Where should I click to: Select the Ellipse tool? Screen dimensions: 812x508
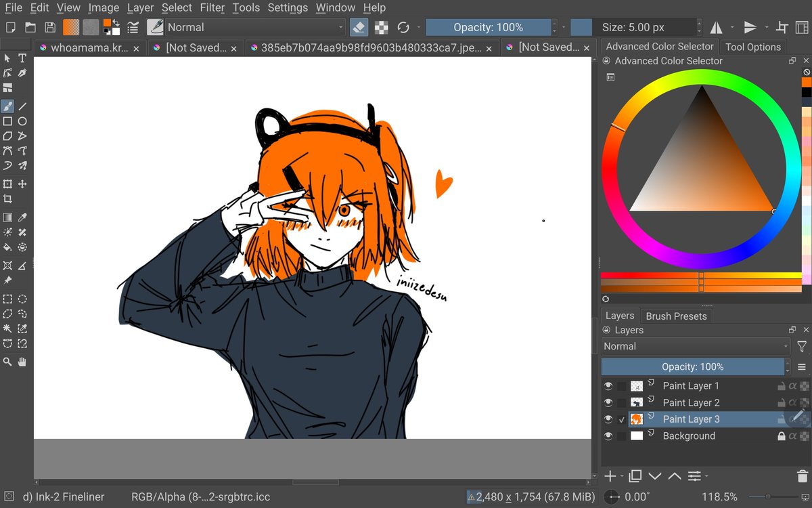coord(22,121)
